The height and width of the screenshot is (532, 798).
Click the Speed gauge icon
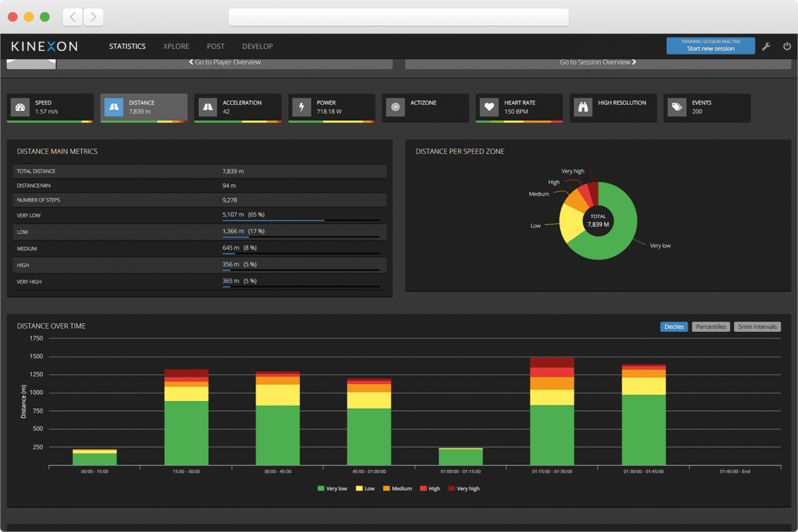click(21, 107)
